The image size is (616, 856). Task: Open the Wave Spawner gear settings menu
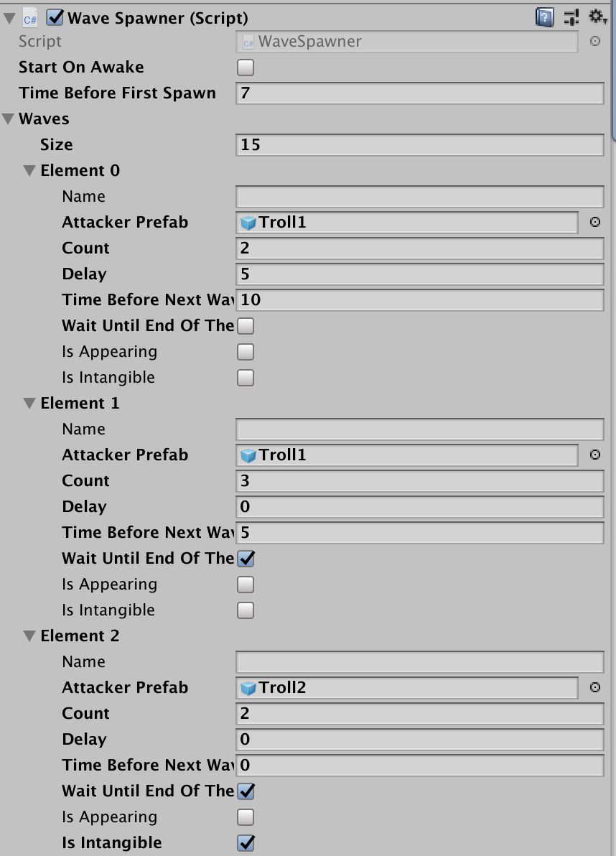597,17
